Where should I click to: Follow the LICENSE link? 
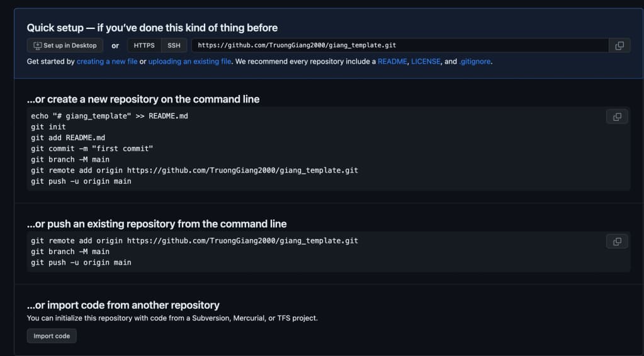(426, 62)
